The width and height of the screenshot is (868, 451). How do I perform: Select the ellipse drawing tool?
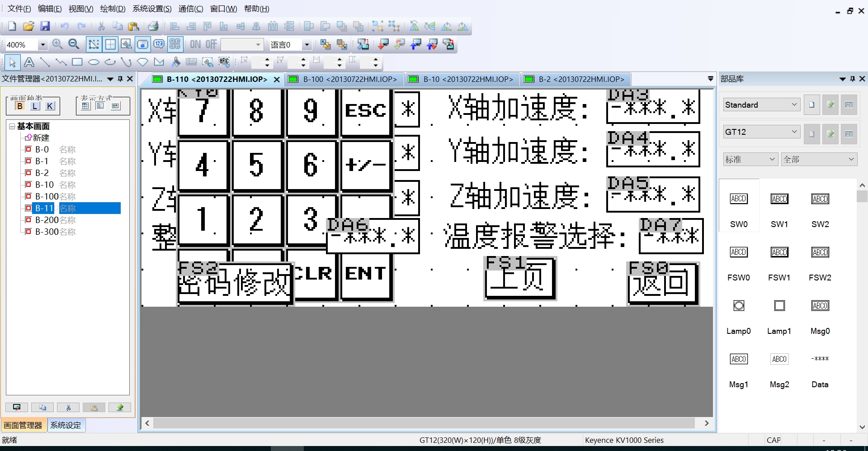pos(94,62)
